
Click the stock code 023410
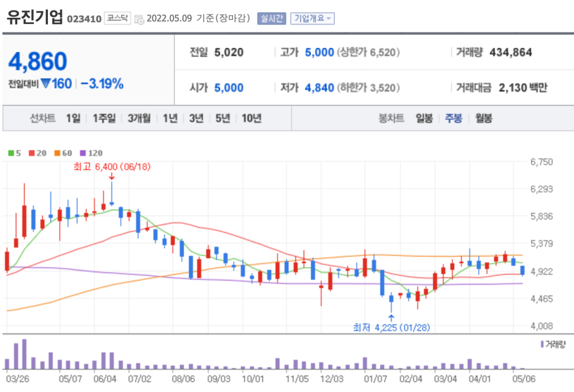[84, 18]
